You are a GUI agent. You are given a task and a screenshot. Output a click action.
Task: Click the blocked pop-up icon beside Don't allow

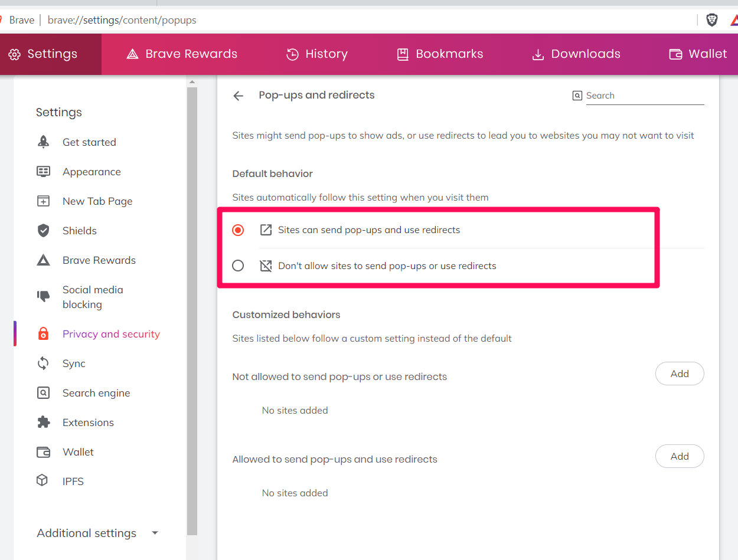266,266
